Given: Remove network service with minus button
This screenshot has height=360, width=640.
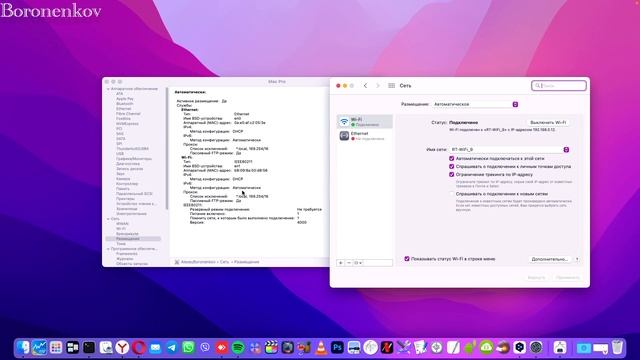Looking at the screenshot, I should [x=349, y=263].
